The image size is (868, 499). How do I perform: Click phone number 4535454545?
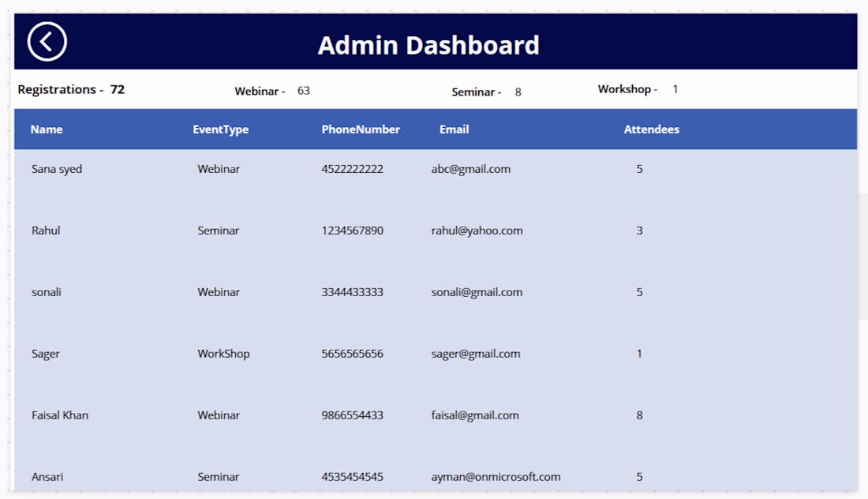coord(352,476)
